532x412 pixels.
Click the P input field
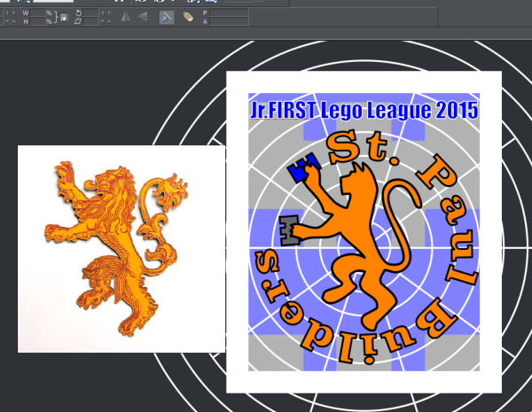tap(230, 13)
